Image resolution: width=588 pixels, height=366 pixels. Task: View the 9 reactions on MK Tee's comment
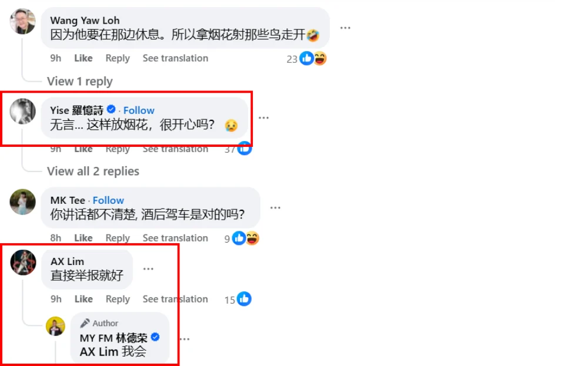[242, 239]
